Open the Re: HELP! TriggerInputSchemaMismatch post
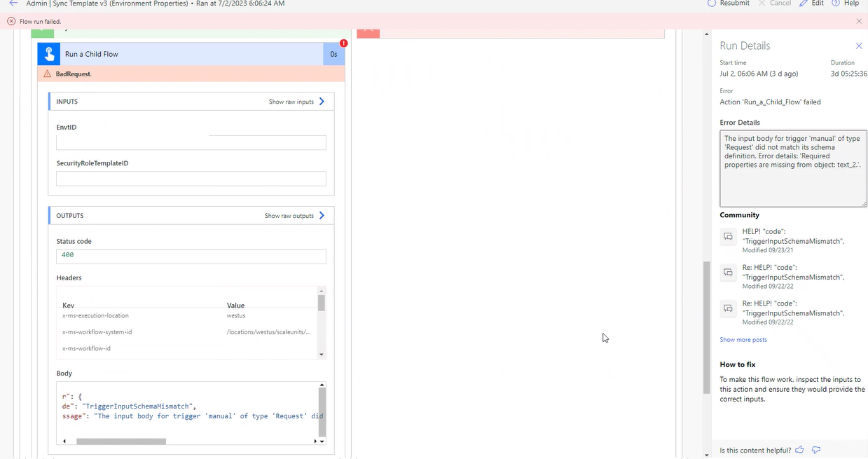868x459 pixels. (793, 272)
